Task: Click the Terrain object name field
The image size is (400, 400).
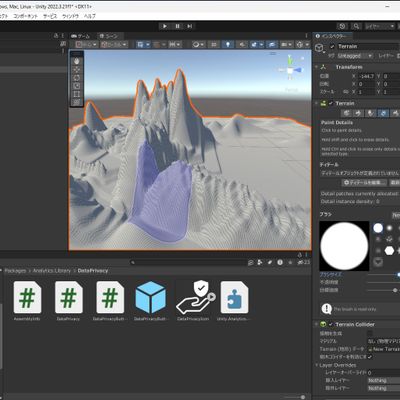Action: [x=368, y=46]
